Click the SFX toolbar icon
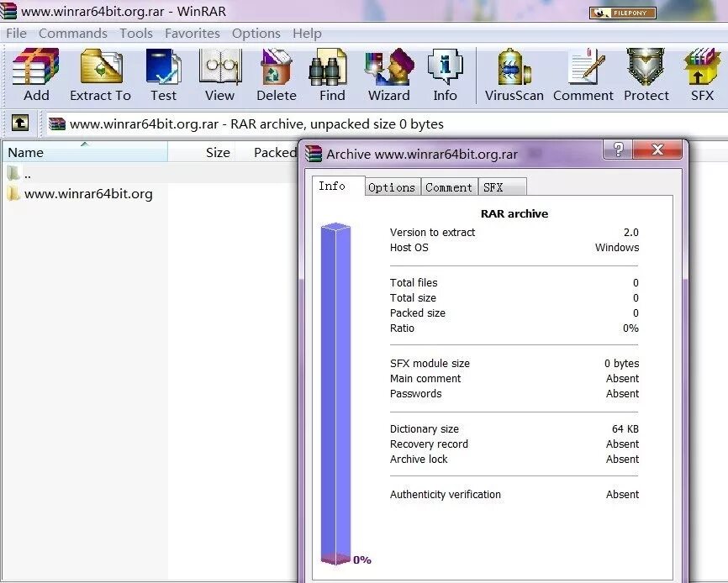 (x=702, y=67)
